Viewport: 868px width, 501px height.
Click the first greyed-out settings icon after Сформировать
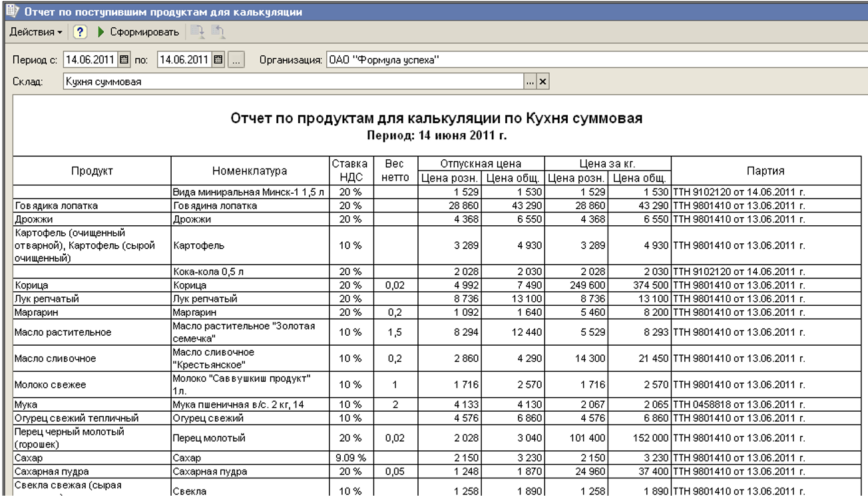[x=198, y=32]
